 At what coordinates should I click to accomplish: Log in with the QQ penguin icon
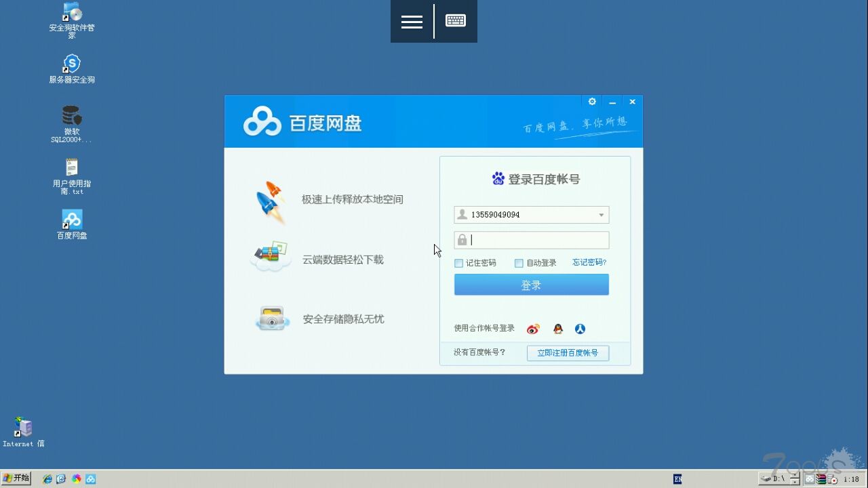coord(557,329)
